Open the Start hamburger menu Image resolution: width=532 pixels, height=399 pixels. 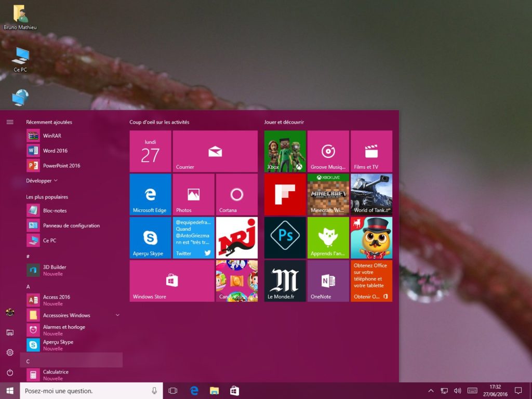tap(10, 122)
